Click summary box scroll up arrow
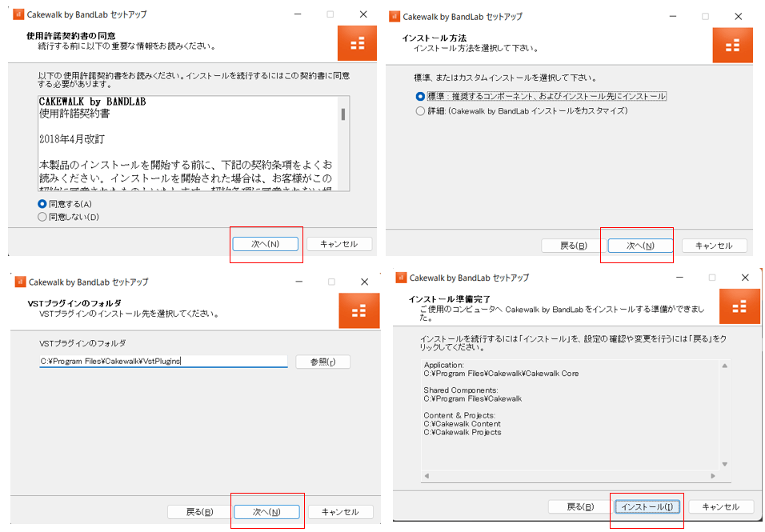 (724, 366)
